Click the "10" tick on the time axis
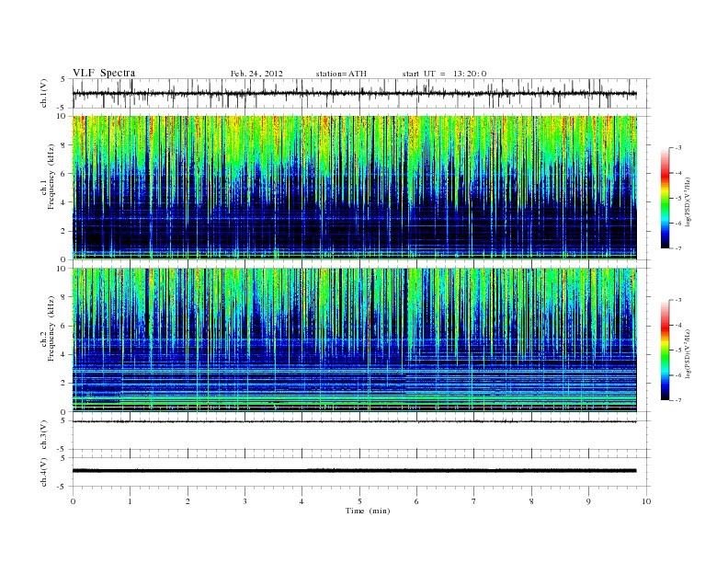Screen dimensions: 728x563 pyautogui.click(x=646, y=501)
